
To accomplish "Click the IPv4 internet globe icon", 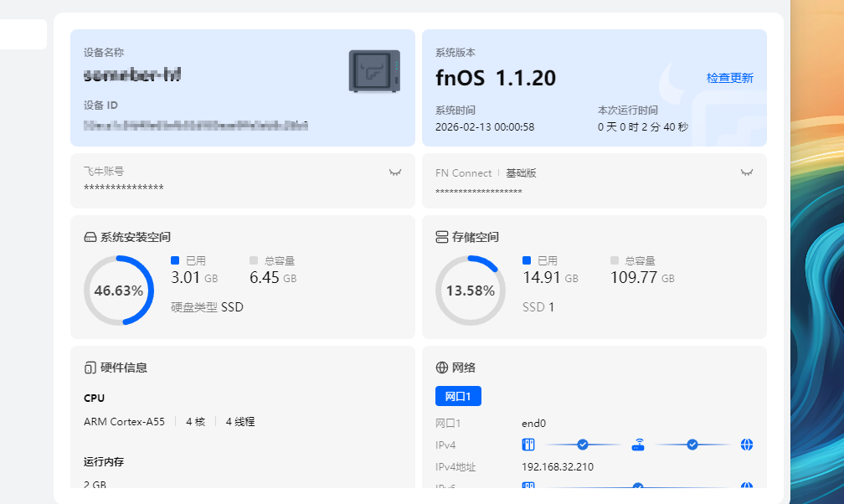I will [x=747, y=445].
